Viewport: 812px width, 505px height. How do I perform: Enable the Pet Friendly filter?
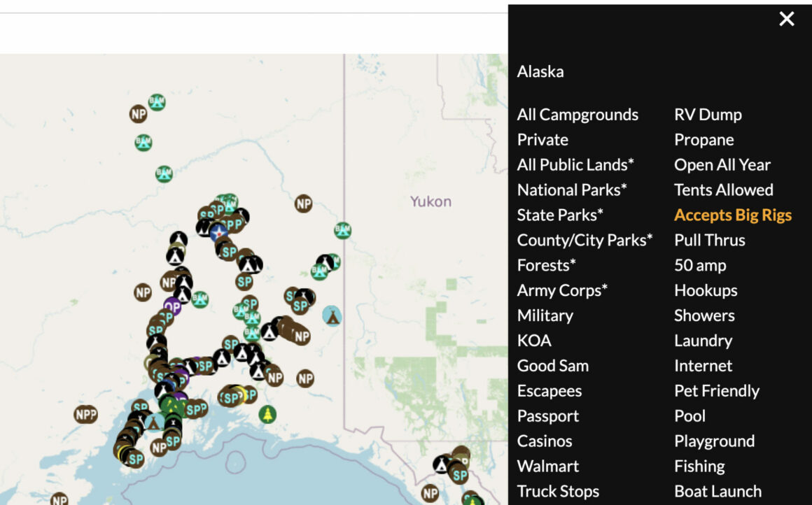[x=716, y=391]
